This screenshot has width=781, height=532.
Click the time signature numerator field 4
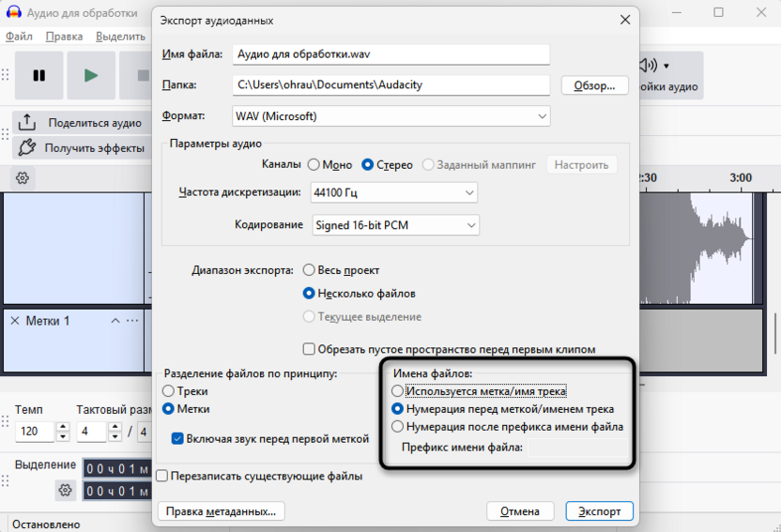click(x=92, y=432)
